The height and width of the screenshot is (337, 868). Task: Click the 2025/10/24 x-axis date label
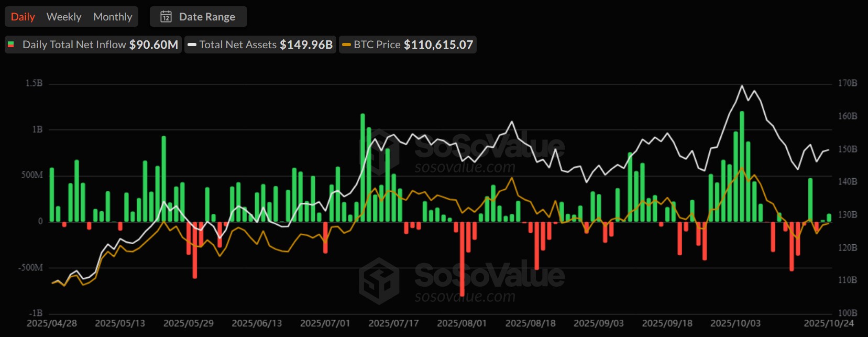coord(829,323)
